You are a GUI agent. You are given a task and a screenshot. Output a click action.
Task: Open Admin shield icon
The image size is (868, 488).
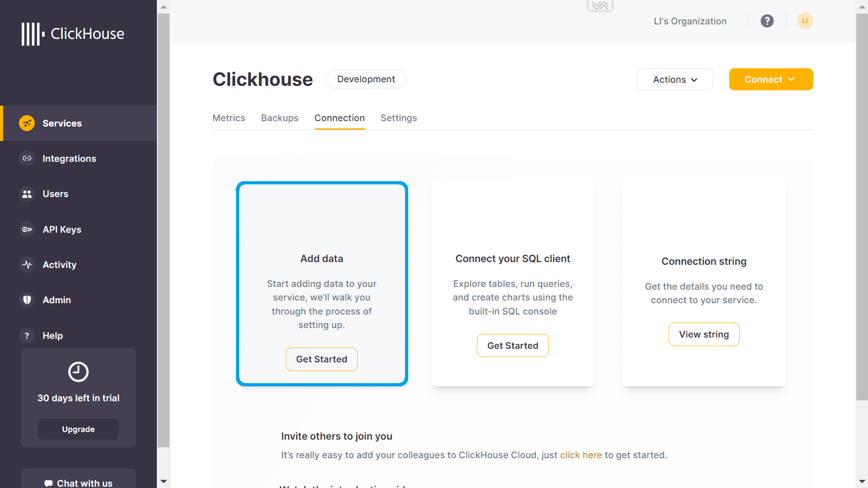pyautogui.click(x=27, y=300)
